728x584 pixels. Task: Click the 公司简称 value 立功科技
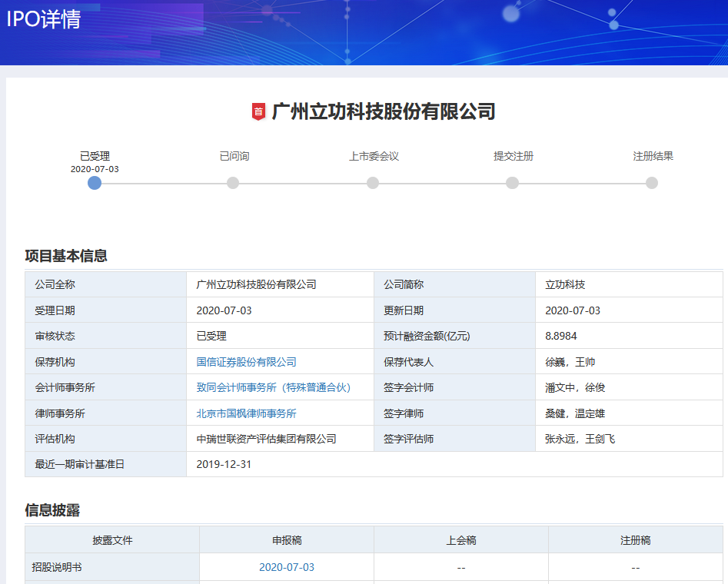tap(565, 284)
